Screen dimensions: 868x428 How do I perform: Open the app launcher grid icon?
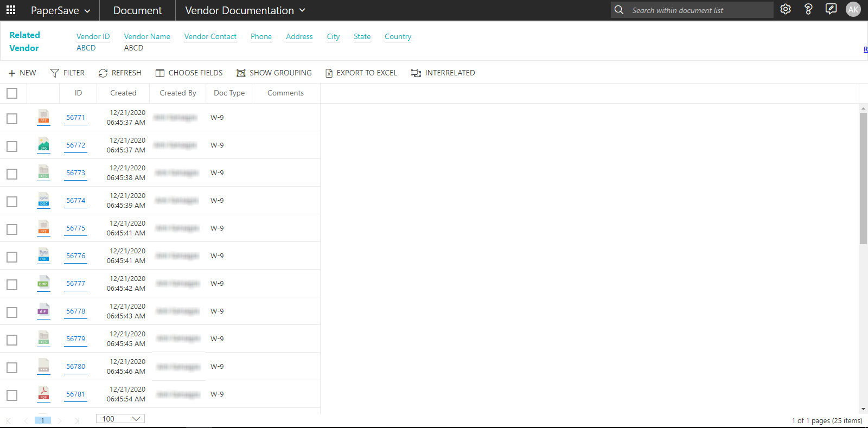11,10
